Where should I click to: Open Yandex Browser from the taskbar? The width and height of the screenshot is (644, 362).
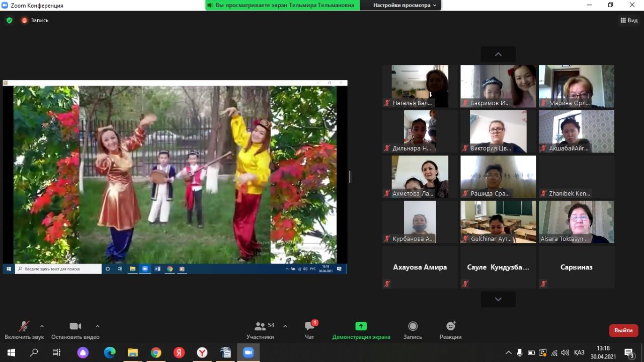(202, 352)
